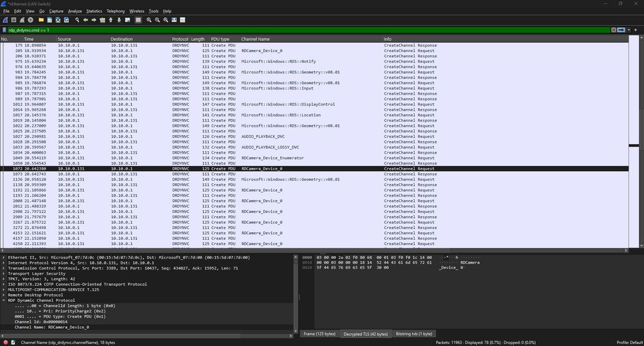
Task: Sort by the Time column header
Action: click(39, 39)
